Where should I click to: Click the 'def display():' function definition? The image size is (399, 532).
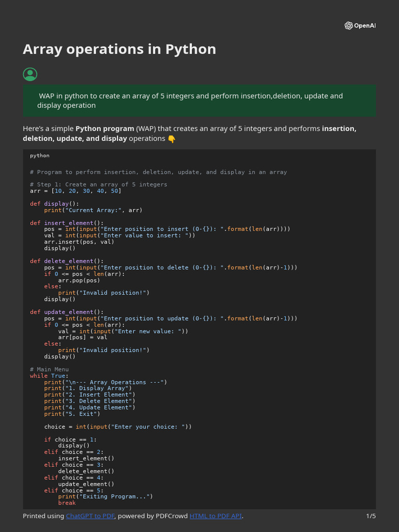pos(54,204)
